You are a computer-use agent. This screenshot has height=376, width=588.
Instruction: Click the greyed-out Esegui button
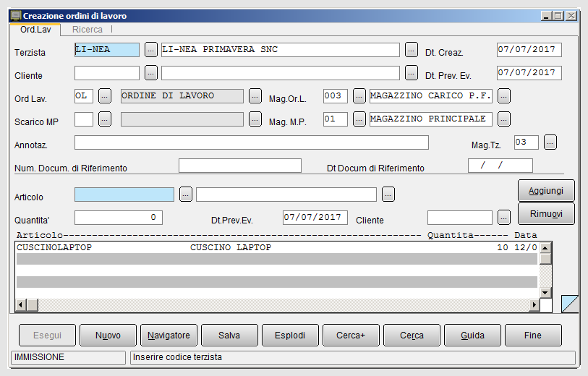[47, 335]
